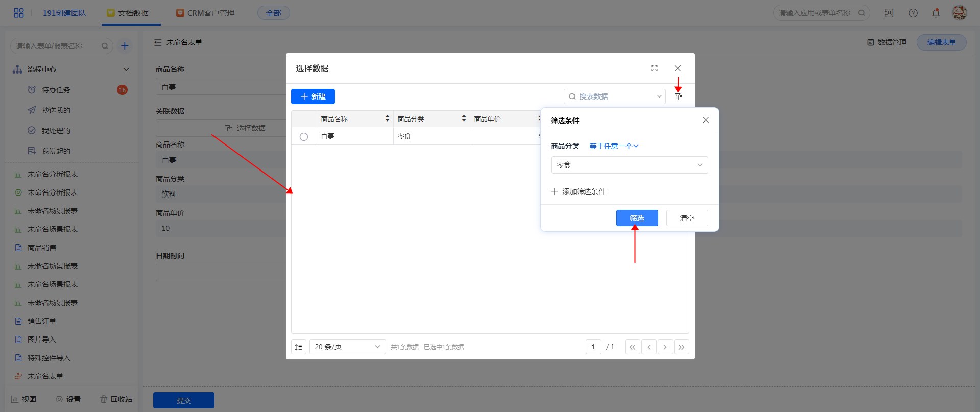The width and height of the screenshot is (980, 412).
Task: Open the 等于任意一个 condition dropdown
Action: (x=613, y=146)
